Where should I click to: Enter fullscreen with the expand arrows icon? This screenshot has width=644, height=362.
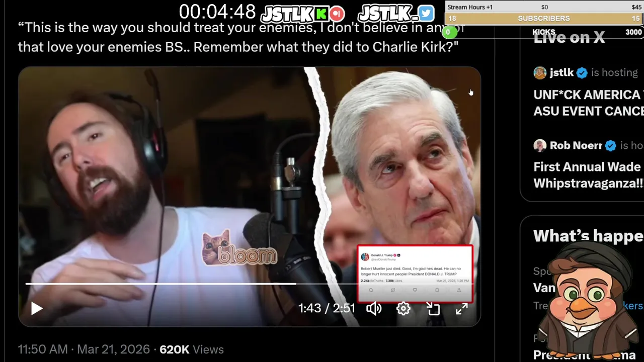point(462,308)
